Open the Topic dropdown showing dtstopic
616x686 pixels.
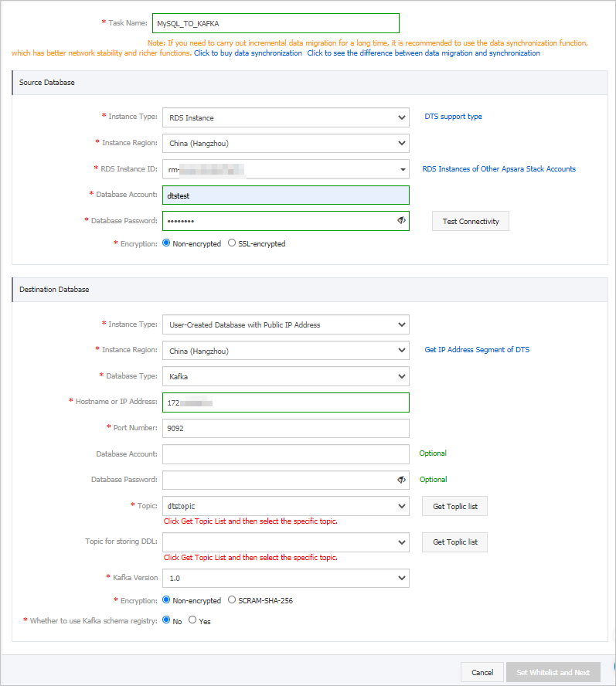[402, 506]
